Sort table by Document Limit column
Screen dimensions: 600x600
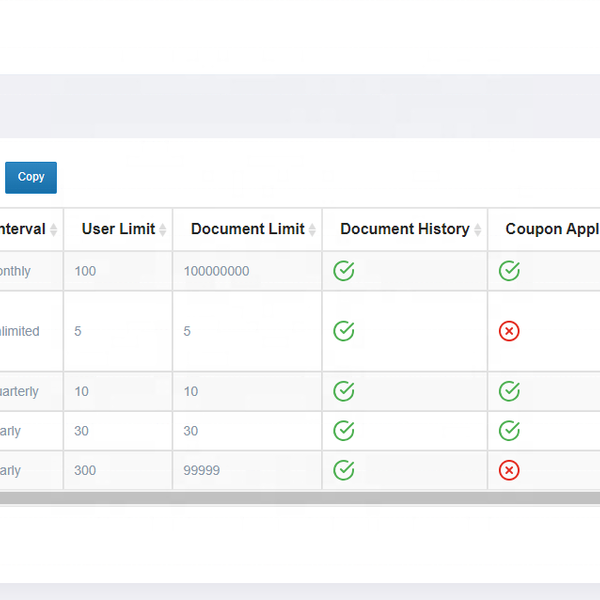(x=247, y=229)
